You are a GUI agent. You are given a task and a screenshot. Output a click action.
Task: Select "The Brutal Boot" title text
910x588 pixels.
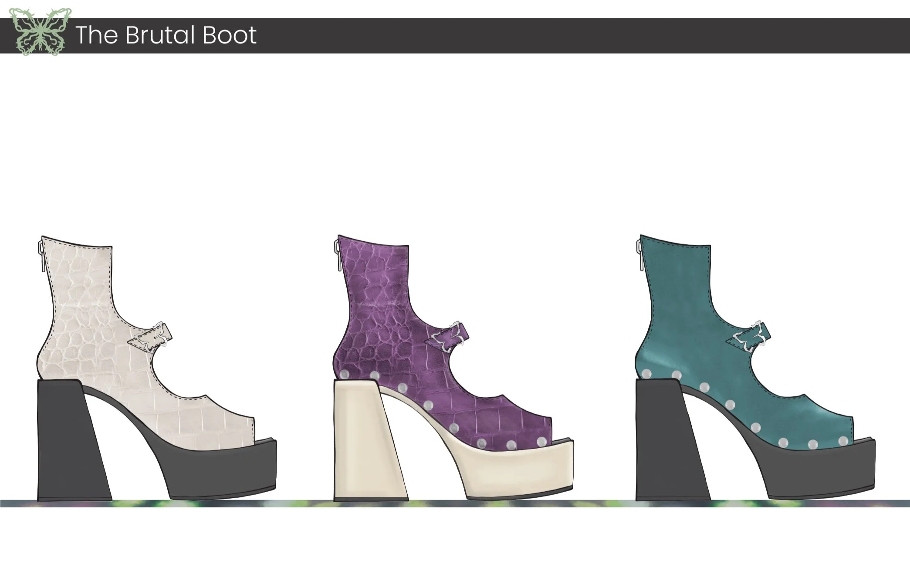click(x=166, y=35)
